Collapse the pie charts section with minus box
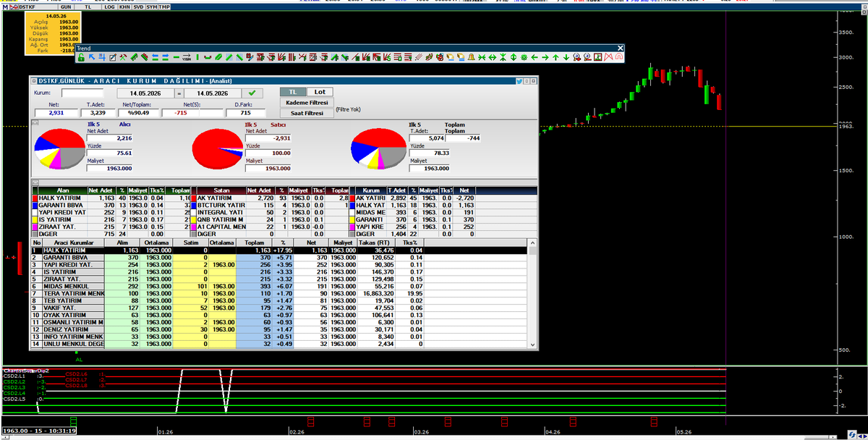This screenshot has height=440, width=868. (33, 123)
